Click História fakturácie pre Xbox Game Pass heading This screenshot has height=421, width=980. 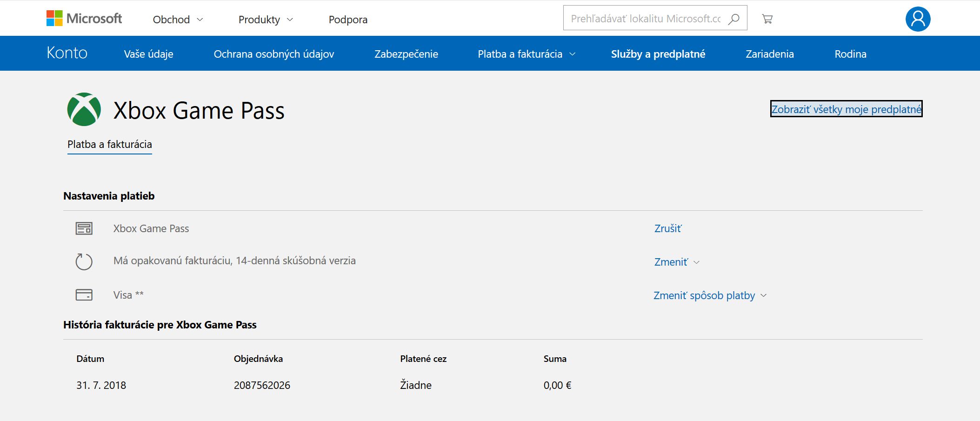tap(160, 325)
